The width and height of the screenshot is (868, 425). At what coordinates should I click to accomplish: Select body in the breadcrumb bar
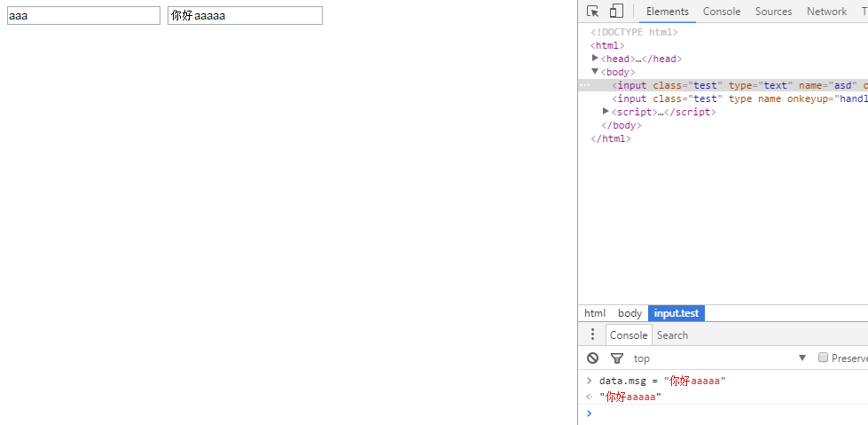coord(630,313)
